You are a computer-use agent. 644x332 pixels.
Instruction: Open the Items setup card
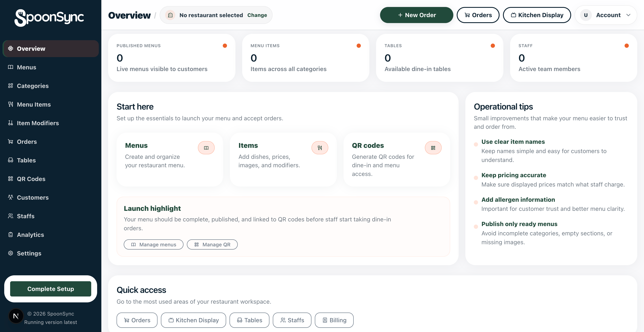[x=283, y=159]
